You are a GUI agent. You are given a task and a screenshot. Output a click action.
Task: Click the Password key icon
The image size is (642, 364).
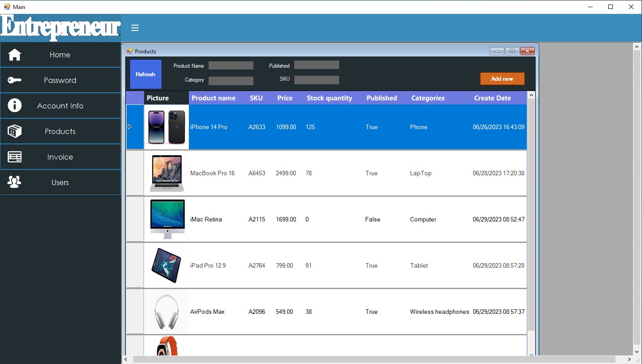point(14,80)
